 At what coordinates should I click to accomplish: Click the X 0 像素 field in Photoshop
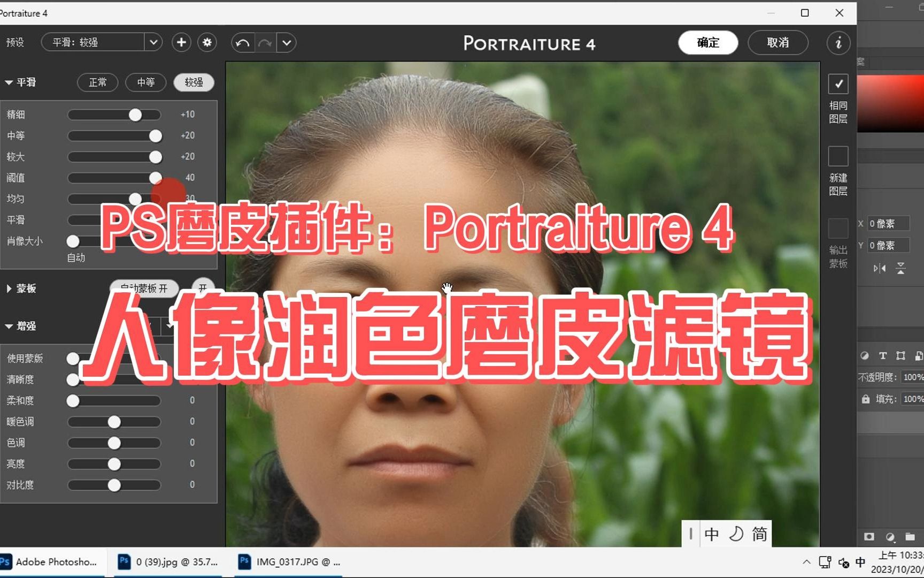point(888,224)
